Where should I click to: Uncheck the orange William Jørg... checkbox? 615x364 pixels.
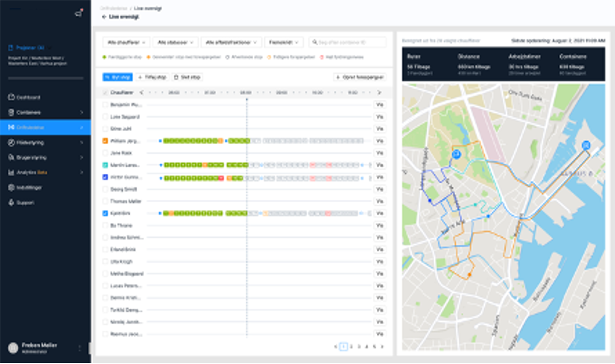coord(105,141)
